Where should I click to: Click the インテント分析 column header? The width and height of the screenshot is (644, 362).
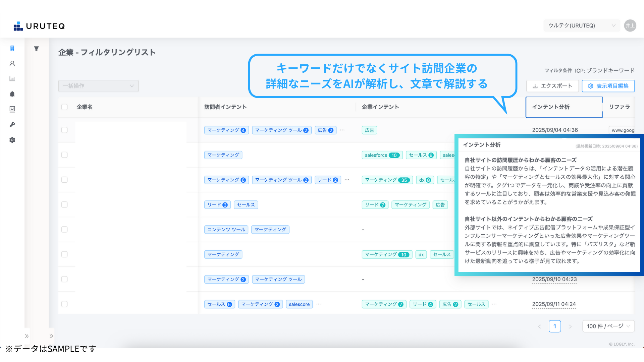[564, 107]
